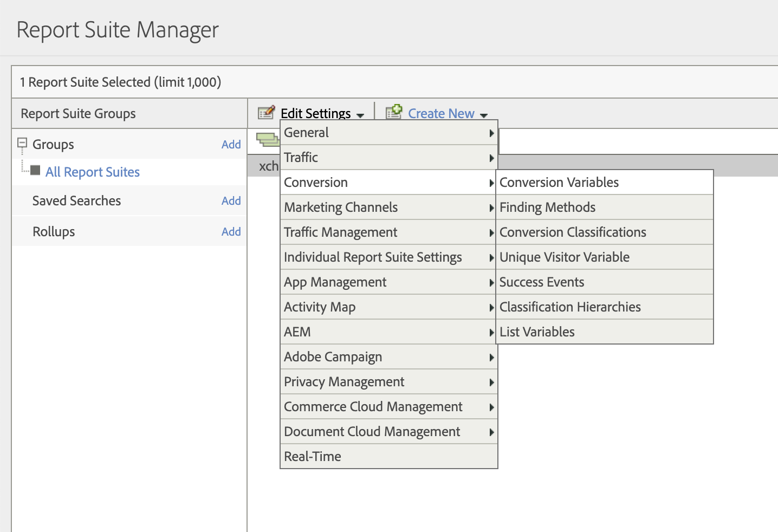778x532 pixels.
Task: Select Conversion Variables from submenu
Action: coord(559,183)
